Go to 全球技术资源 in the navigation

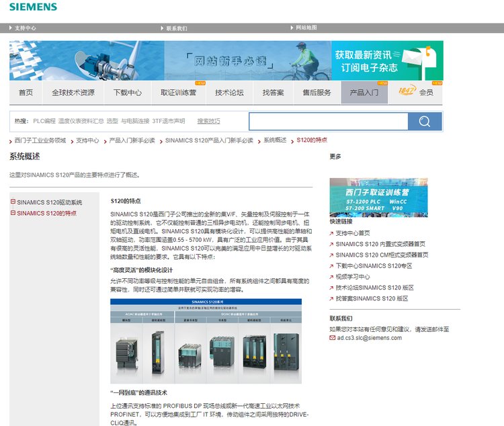tap(73, 93)
